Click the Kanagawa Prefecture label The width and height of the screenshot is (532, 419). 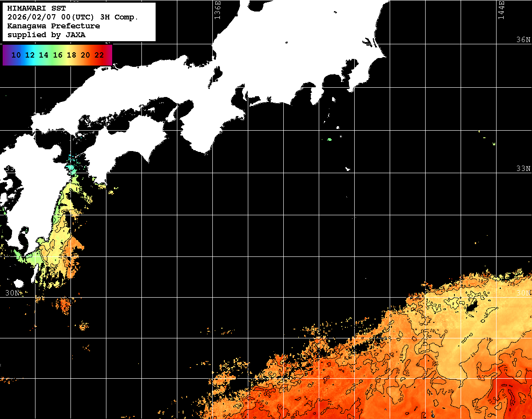[x=53, y=26]
